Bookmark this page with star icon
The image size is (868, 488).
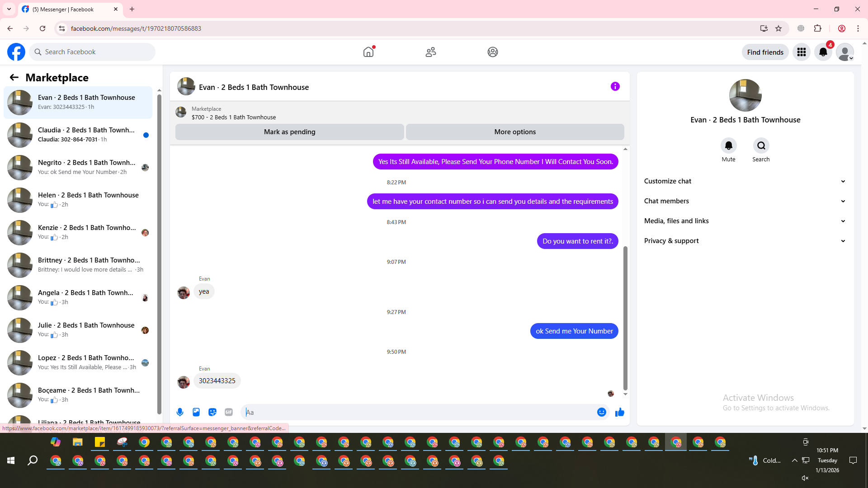point(778,28)
